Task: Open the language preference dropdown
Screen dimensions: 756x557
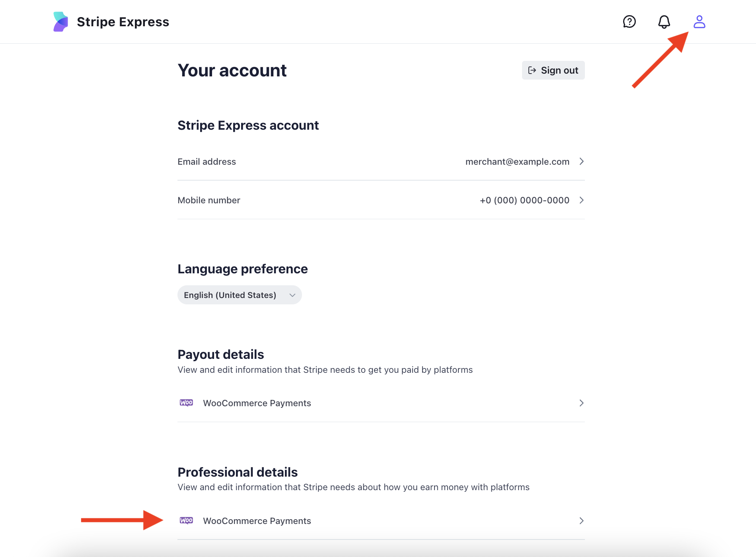Action: coord(240,295)
